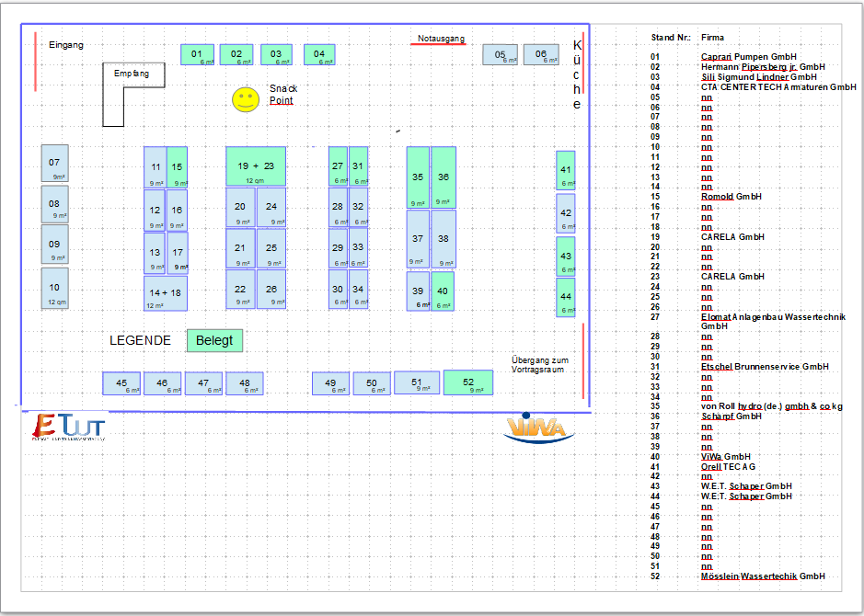Click the Übergang zum Vortragsraum text
Viewport: 864px width, 616px height.
pos(539,365)
